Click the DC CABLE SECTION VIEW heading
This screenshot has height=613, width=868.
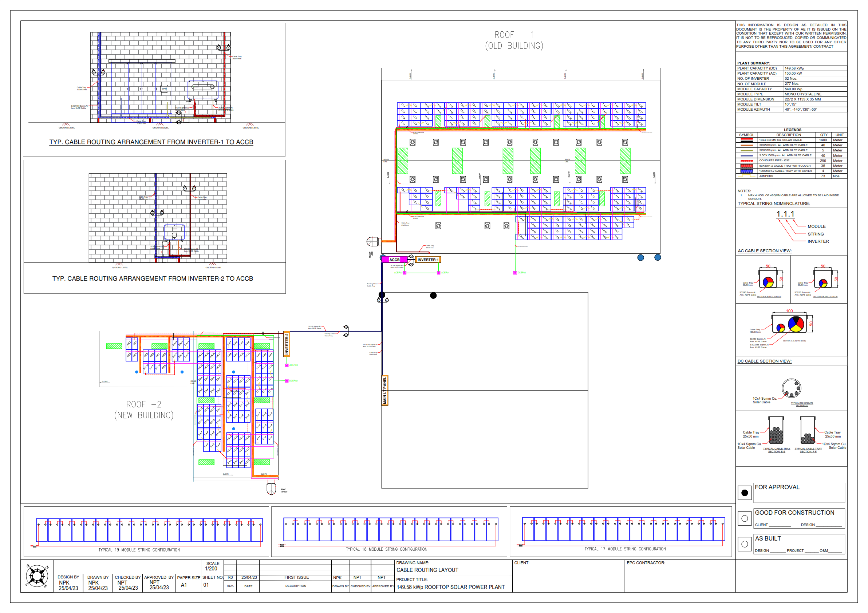click(x=764, y=361)
